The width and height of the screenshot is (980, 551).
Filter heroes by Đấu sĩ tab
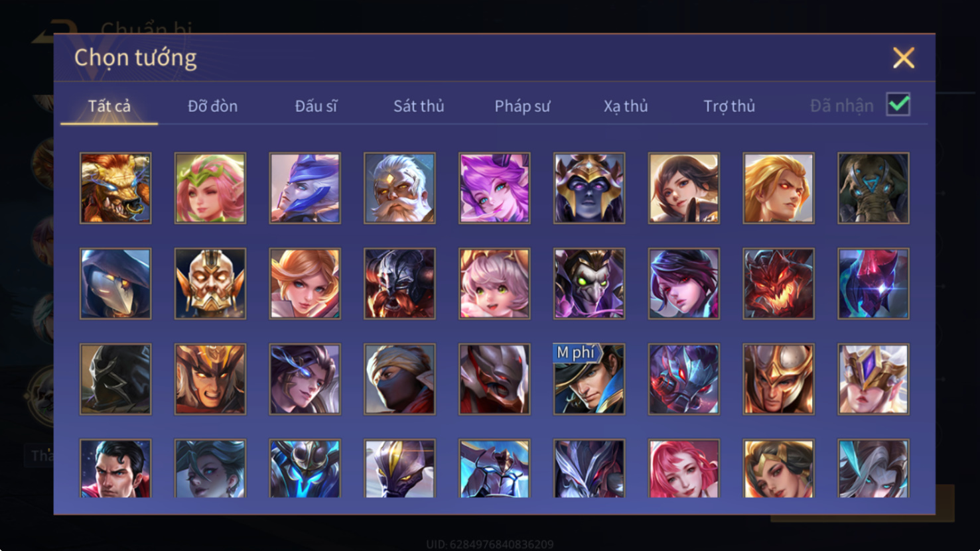pos(316,106)
